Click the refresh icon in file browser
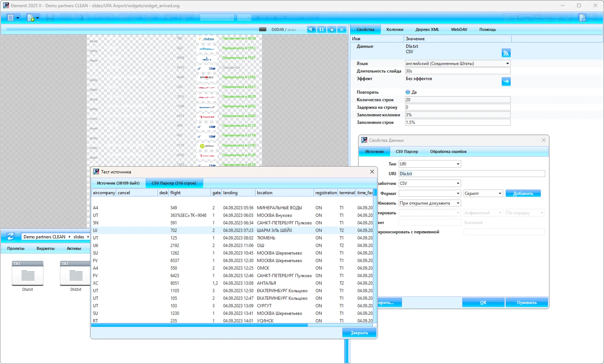Image resolution: width=604 pixels, height=364 pixels. 11,236
